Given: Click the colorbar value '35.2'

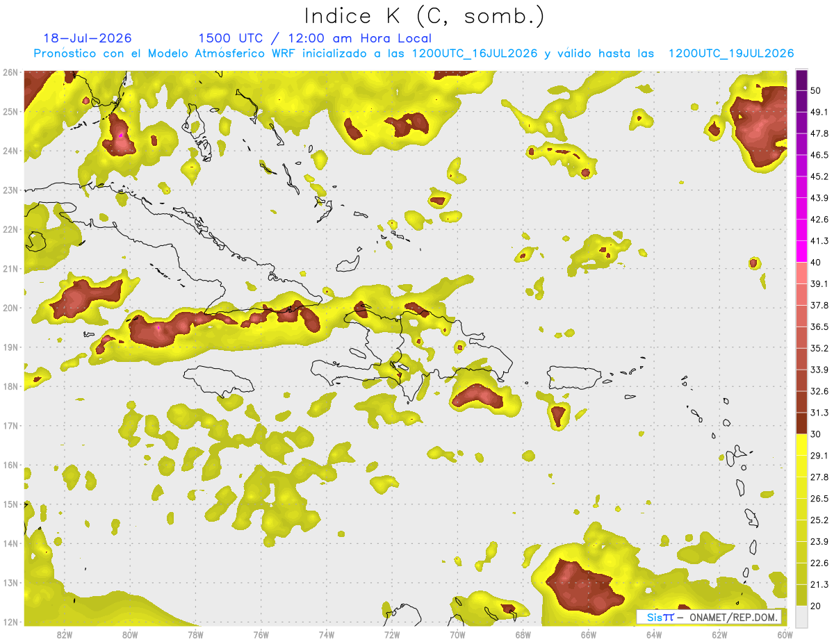Looking at the screenshot, I should tap(819, 349).
